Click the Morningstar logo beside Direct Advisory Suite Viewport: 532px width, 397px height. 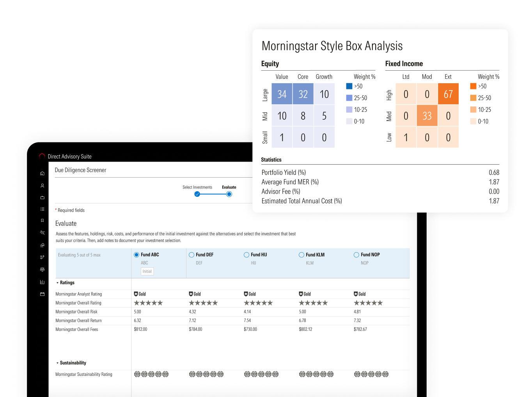click(x=42, y=156)
